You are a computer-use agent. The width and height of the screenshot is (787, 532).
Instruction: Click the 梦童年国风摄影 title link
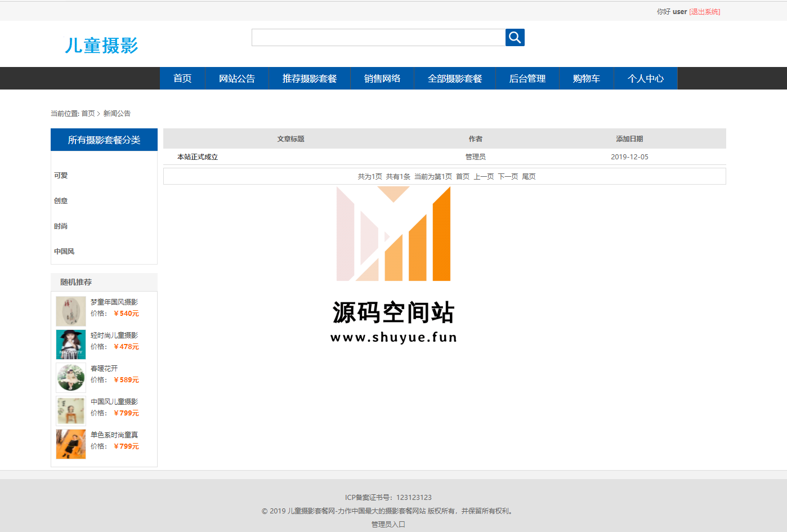pos(114,302)
